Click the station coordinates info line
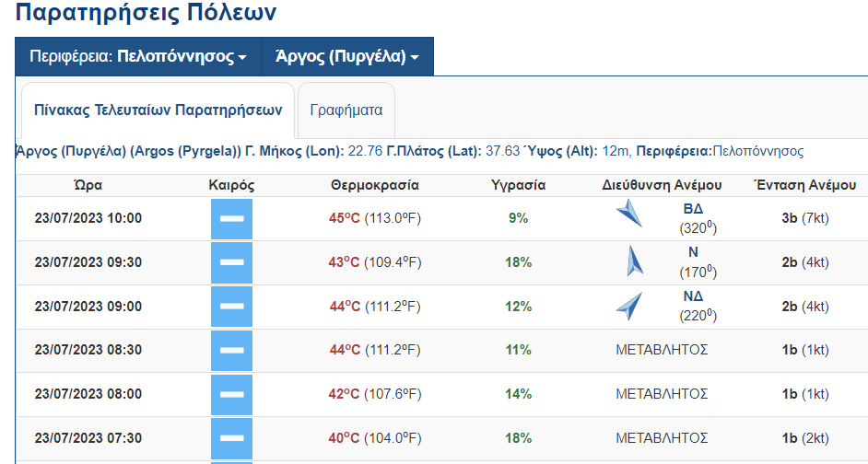Viewport: 868px width, 464px height. point(410,152)
